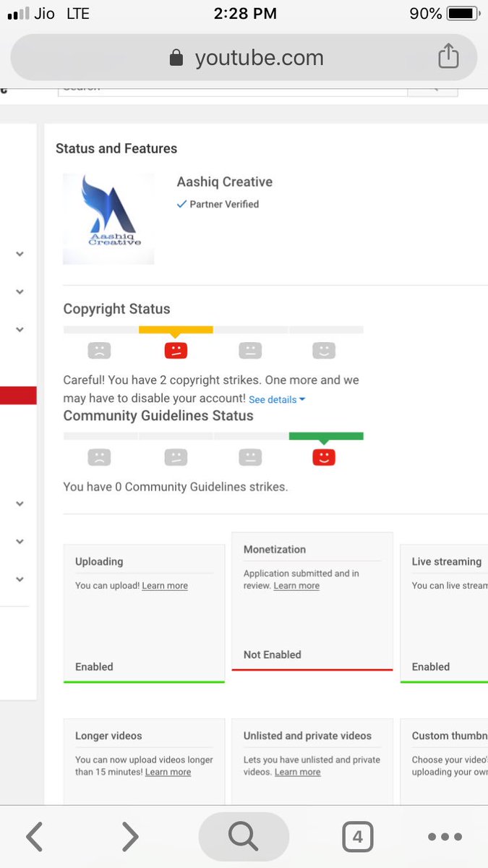
Task: Open Learn more in Longer videos card
Action: tap(168, 773)
